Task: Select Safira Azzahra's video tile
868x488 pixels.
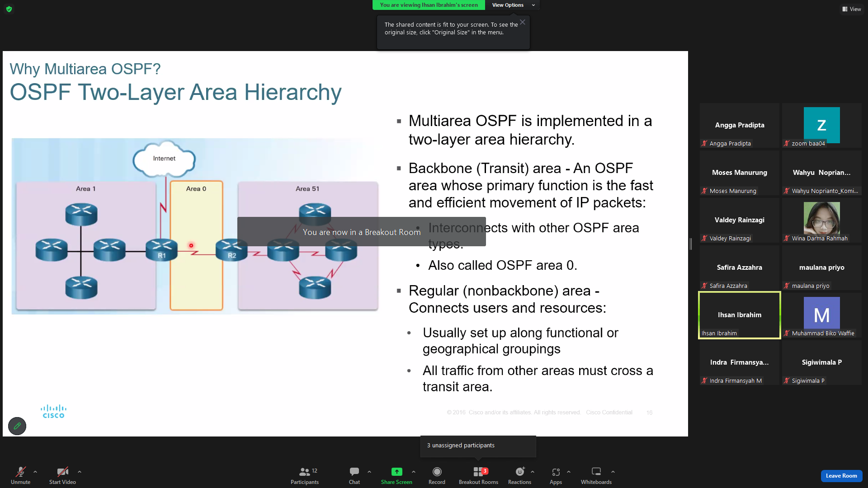Action: (740, 267)
